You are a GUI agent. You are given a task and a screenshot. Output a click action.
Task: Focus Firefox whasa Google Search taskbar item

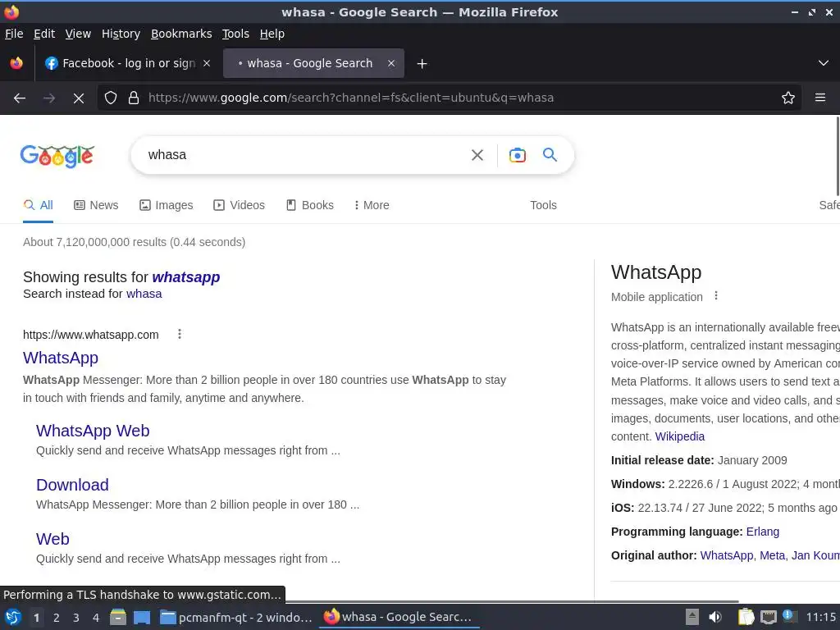pyautogui.click(x=399, y=617)
